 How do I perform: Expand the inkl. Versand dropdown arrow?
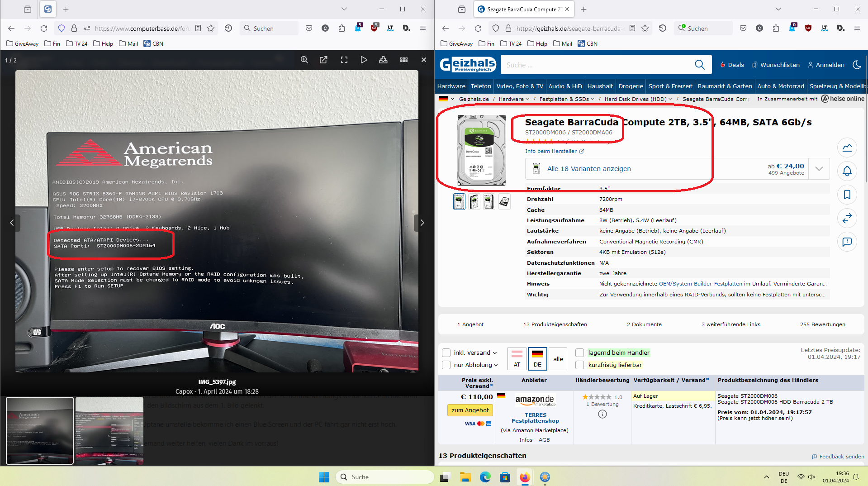[x=495, y=353]
